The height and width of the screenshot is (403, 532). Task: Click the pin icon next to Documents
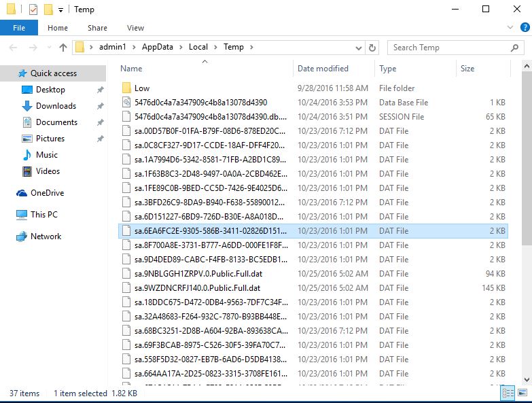[x=100, y=122]
